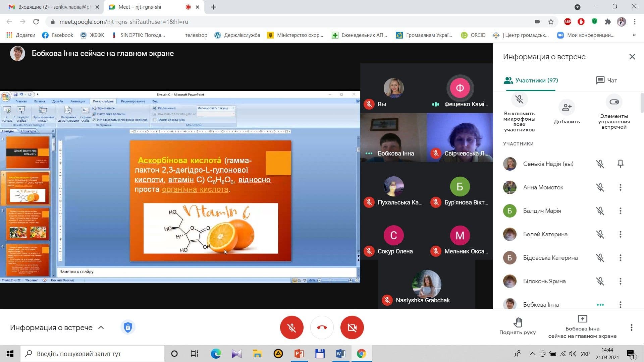
Task: Show hidden system tray icons
Action: pos(532,354)
